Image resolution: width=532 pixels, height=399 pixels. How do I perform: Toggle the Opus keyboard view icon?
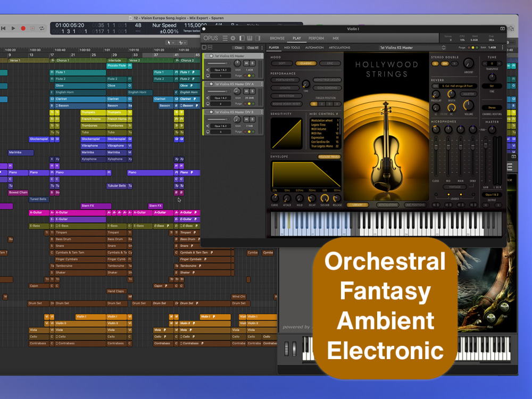tap(250, 38)
